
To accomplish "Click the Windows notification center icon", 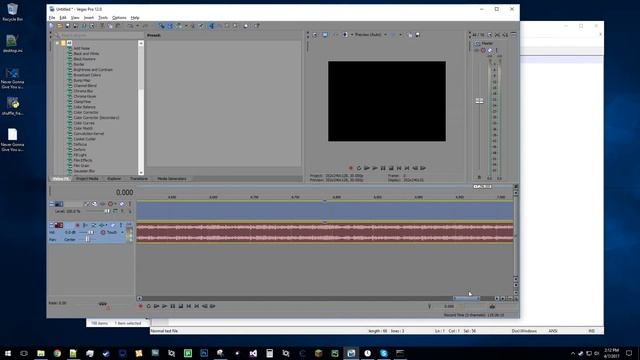I will [629, 353].
